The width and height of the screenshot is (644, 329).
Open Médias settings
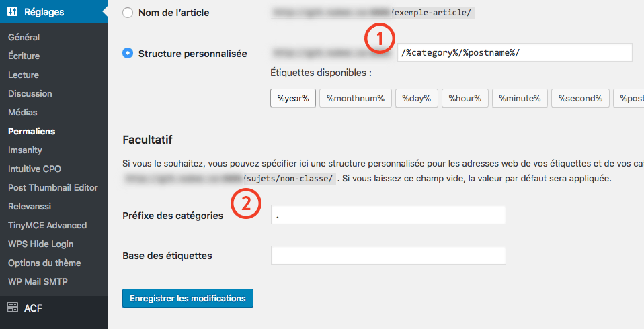point(23,112)
